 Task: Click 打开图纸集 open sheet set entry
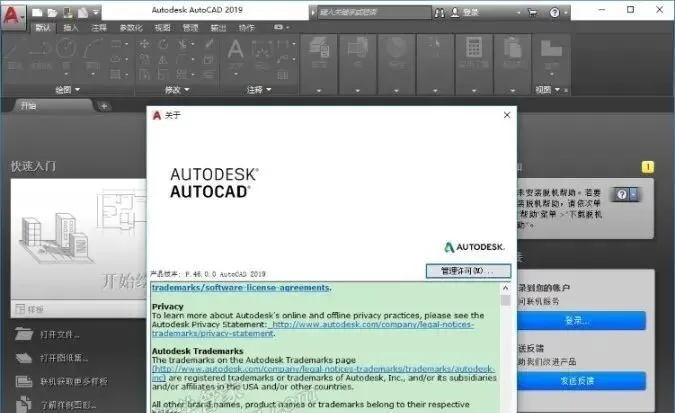pos(52,357)
